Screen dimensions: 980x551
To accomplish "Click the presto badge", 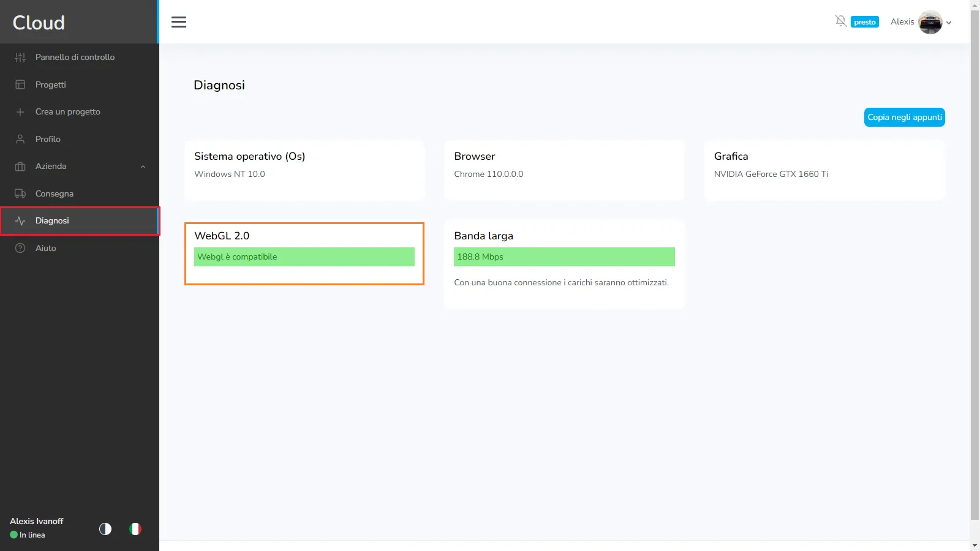I will 865,22.
